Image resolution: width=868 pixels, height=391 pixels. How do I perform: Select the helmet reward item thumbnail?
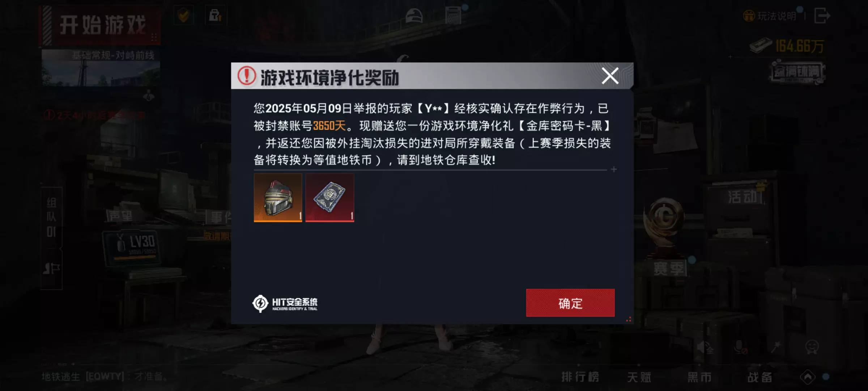pos(278,197)
